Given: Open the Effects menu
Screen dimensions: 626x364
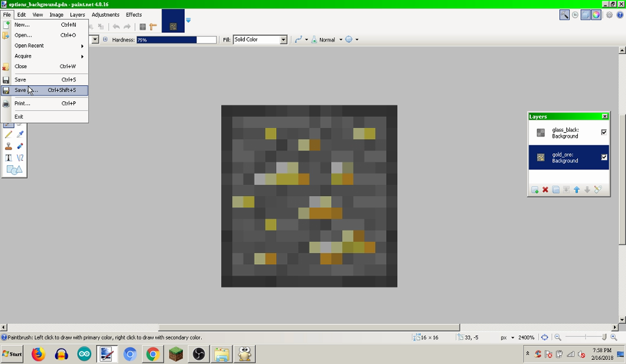Looking at the screenshot, I should (134, 15).
